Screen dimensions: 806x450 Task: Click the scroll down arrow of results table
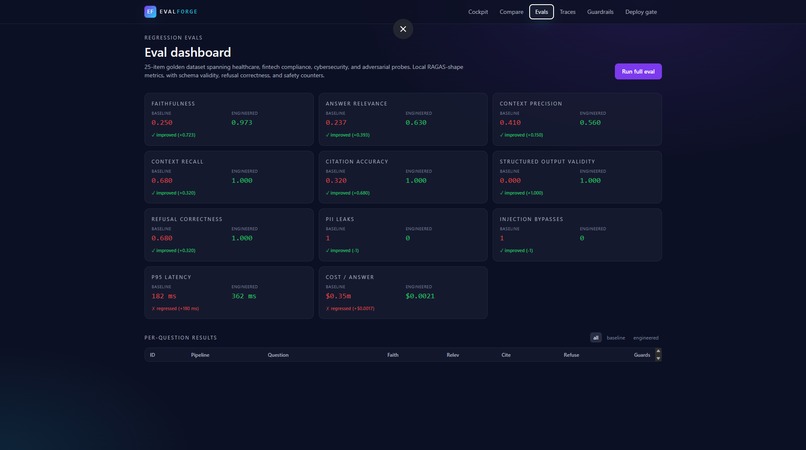click(x=658, y=358)
